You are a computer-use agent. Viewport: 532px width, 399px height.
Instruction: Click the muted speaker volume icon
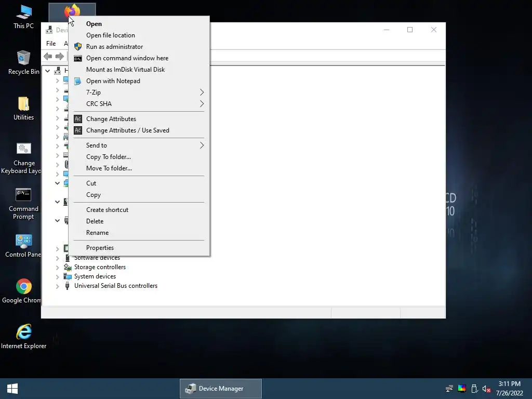click(486, 389)
